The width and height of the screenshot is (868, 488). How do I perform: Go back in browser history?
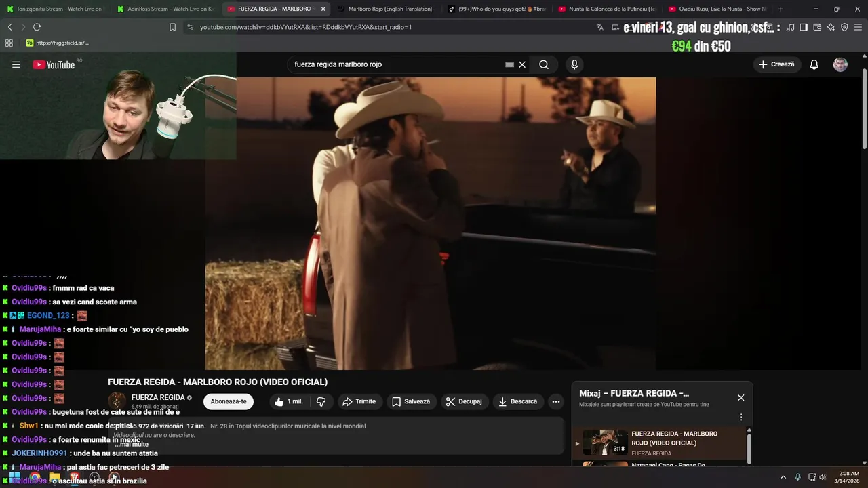tap(9, 27)
